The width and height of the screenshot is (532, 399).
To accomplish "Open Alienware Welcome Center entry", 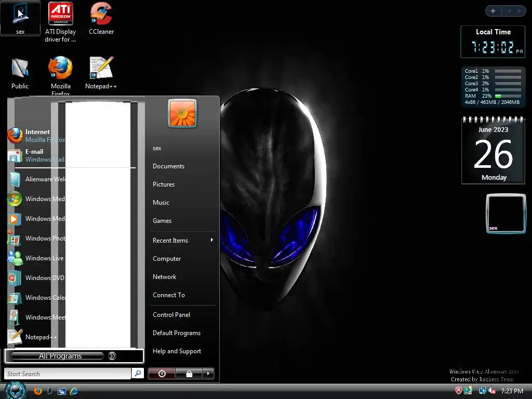I will pos(36,179).
